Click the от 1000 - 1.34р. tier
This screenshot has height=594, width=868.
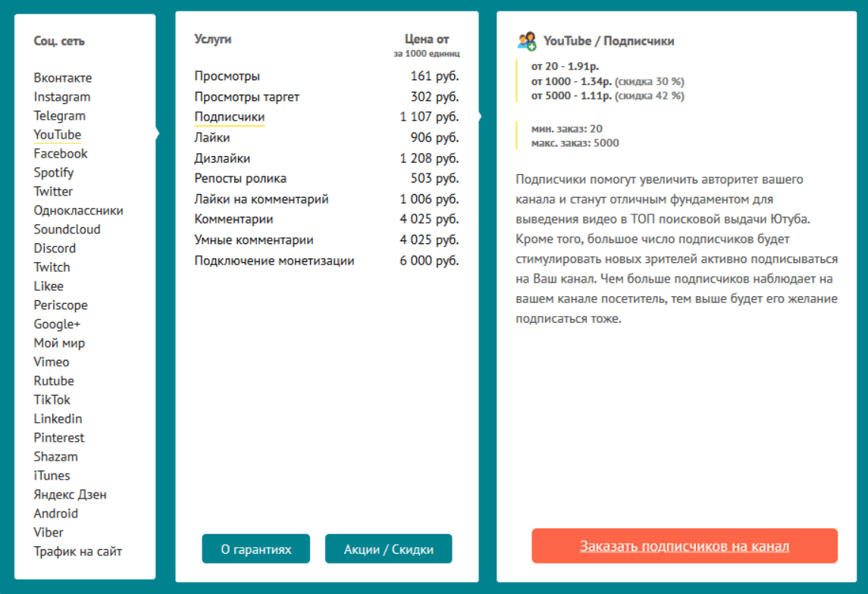(x=607, y=81)
